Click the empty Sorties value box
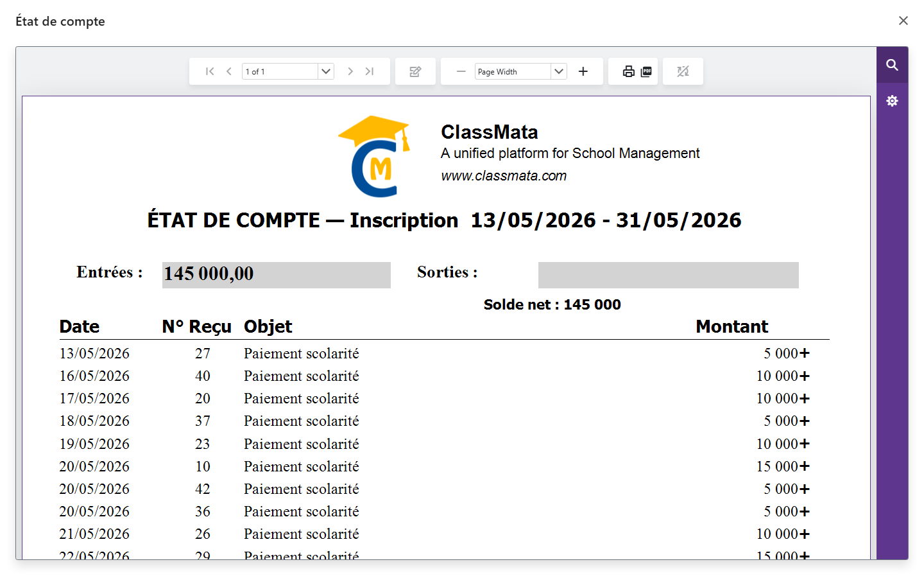 [668, 275]
